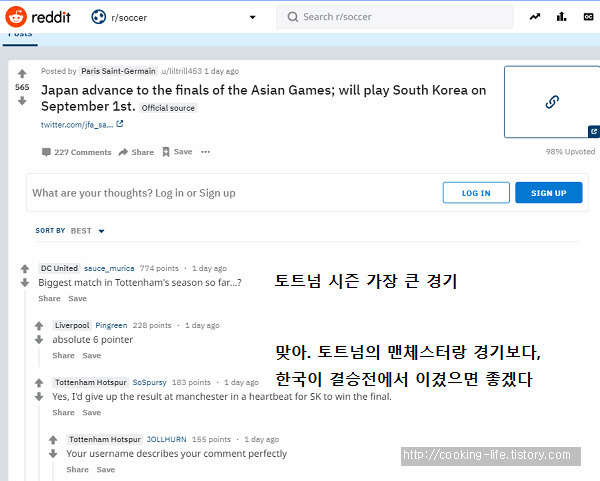Image resolution: width=600 pixels, height=481 pixels.
Task: Downvote Pingreen's comment
Action: tap(39, 340)
